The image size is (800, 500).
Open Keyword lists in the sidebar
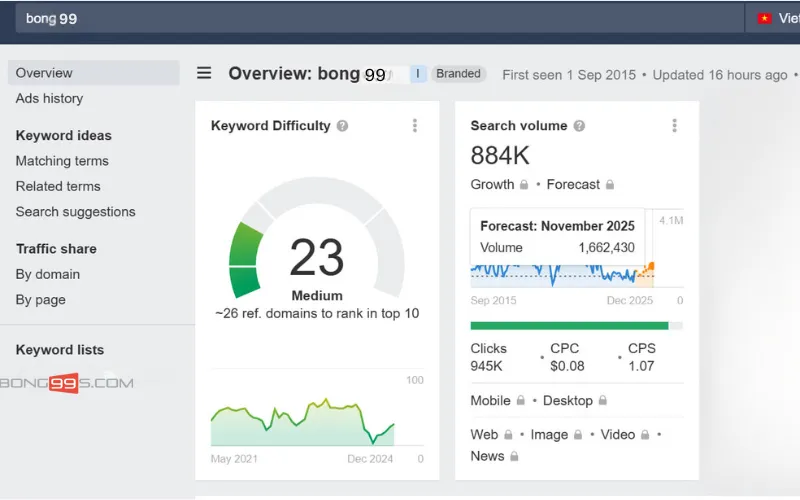(60, 350)
